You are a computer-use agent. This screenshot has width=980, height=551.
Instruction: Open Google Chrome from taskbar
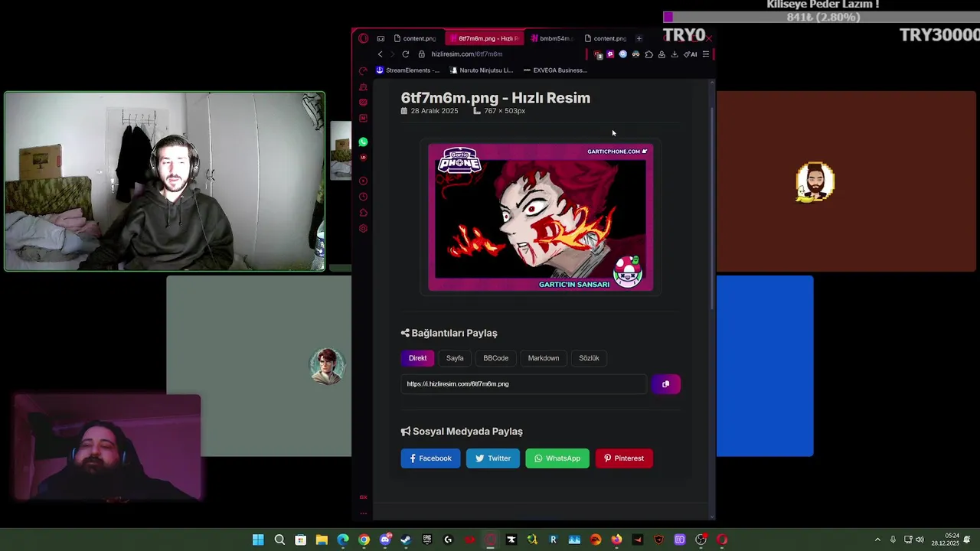(364, 540)
